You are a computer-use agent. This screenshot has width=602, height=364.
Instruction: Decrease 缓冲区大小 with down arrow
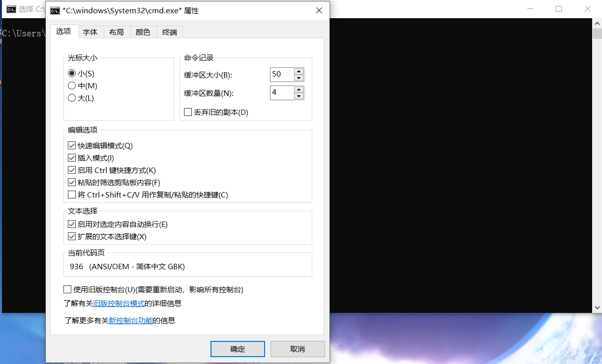click(x=299, y=78)
